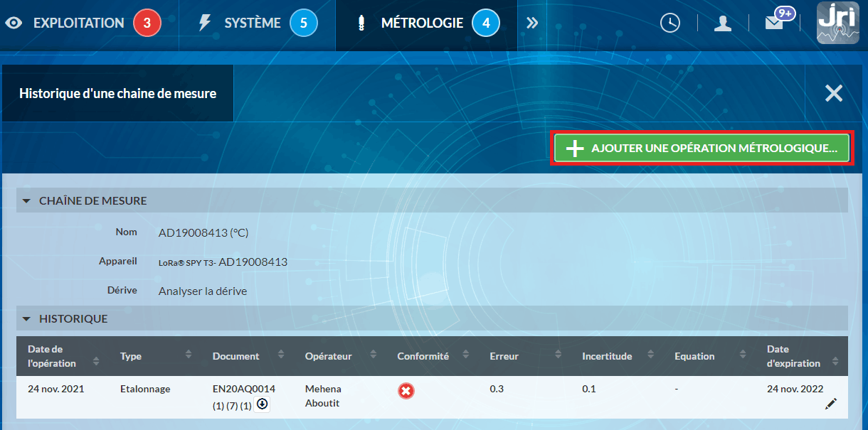Screen dimensions: 868x430
Task: Click the lightning icon beside SYSTÈME
Action: click(x=205, y=23)
